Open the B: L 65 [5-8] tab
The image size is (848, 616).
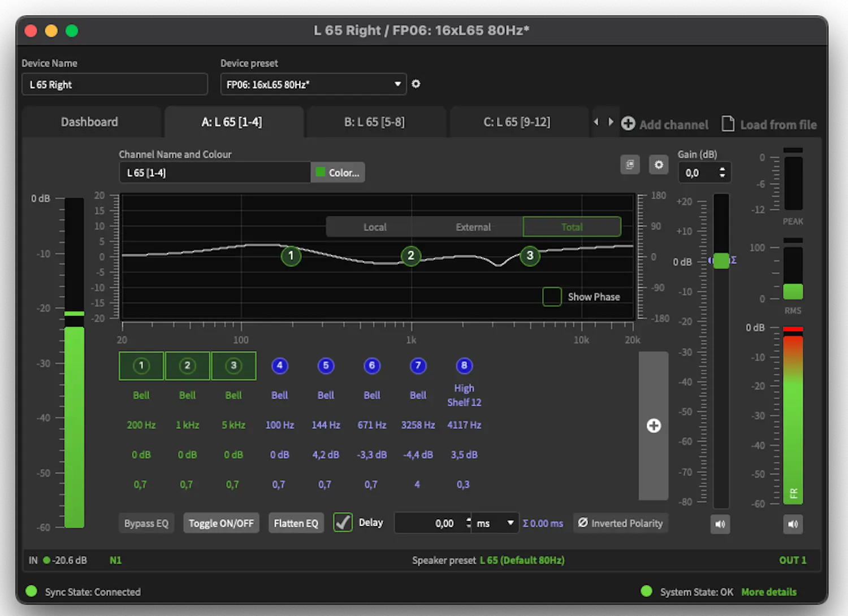coord(374,122)
